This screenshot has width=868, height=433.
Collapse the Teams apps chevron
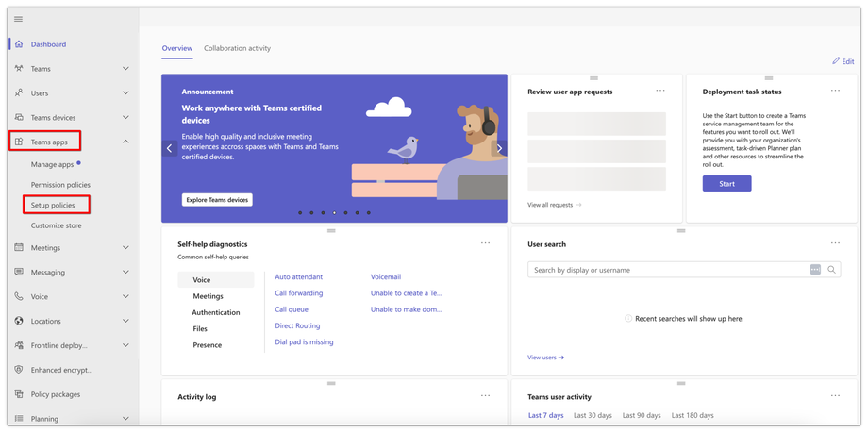125,142
